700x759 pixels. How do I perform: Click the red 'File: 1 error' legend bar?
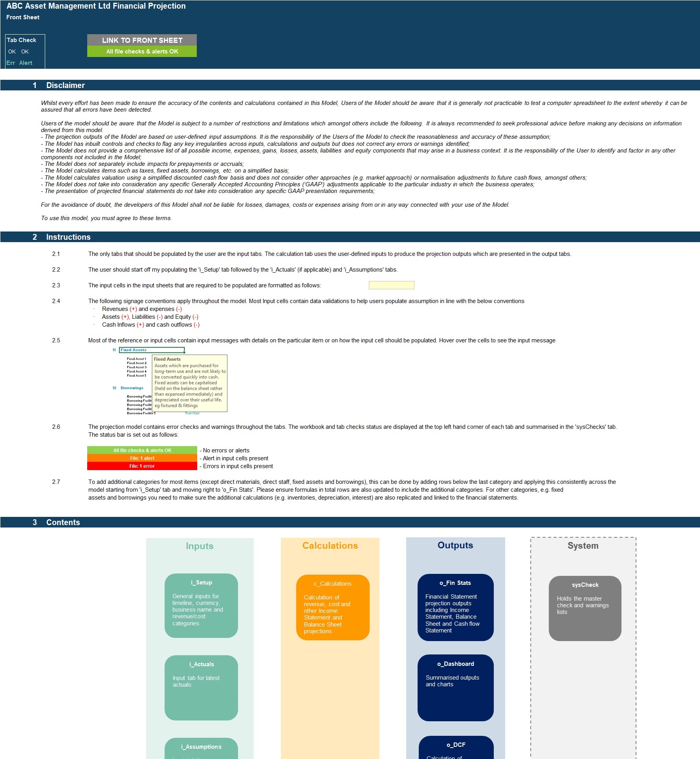click(x=142, y=466)
